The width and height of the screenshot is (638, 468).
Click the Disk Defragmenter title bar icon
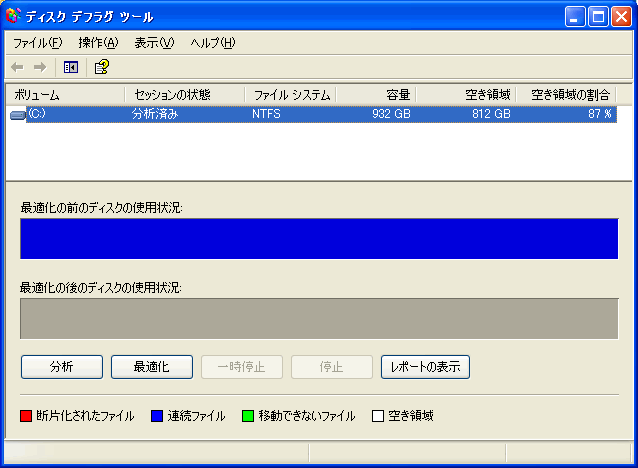[x=13, y=15]
